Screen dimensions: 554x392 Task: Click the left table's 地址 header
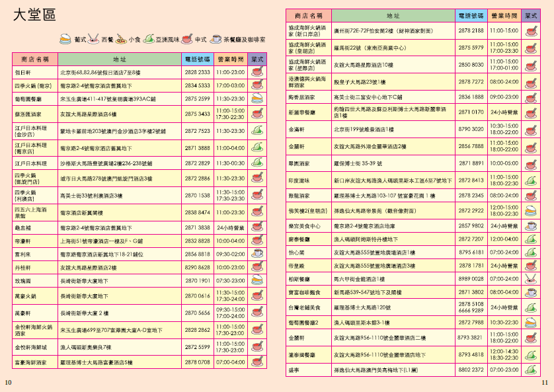pyautogui.click(x=120, y=59)
